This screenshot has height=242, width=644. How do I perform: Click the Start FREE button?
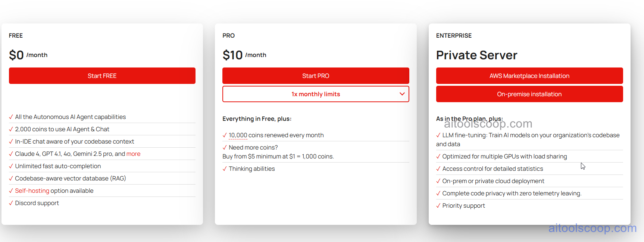102,76
